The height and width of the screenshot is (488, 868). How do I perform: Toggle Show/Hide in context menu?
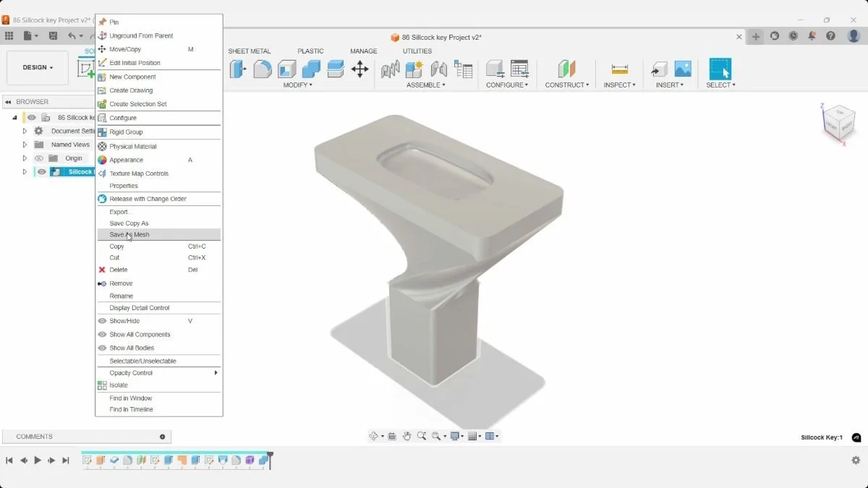point(159,321)
